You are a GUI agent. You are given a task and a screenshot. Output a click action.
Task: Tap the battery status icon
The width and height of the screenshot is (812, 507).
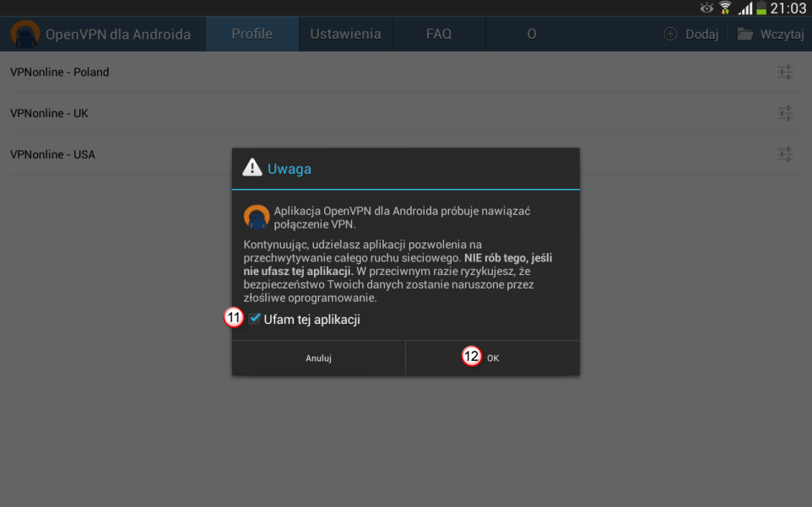pyautogui.click(x=761, y=8)
